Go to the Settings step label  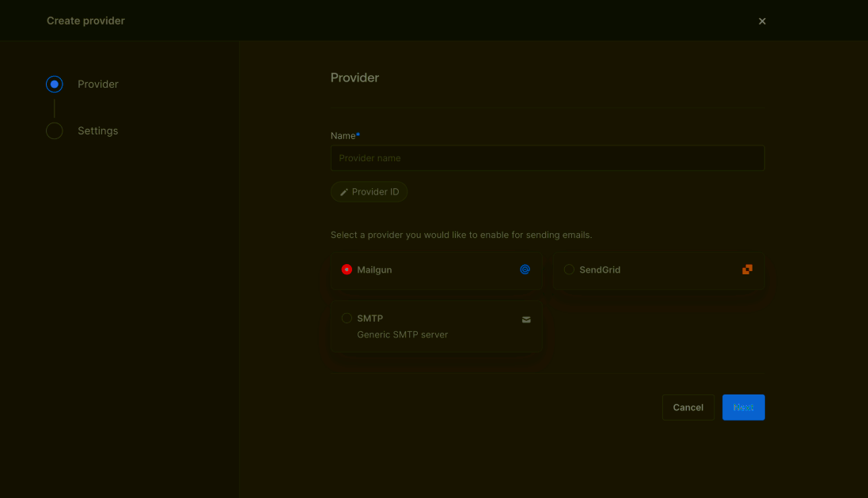(97, 130)
